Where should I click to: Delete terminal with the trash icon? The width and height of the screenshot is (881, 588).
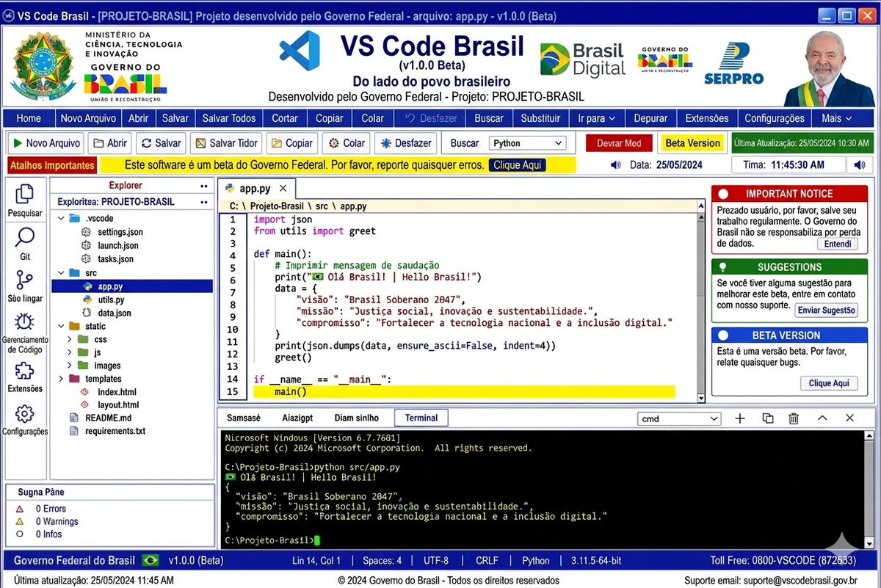coord(794,418)
